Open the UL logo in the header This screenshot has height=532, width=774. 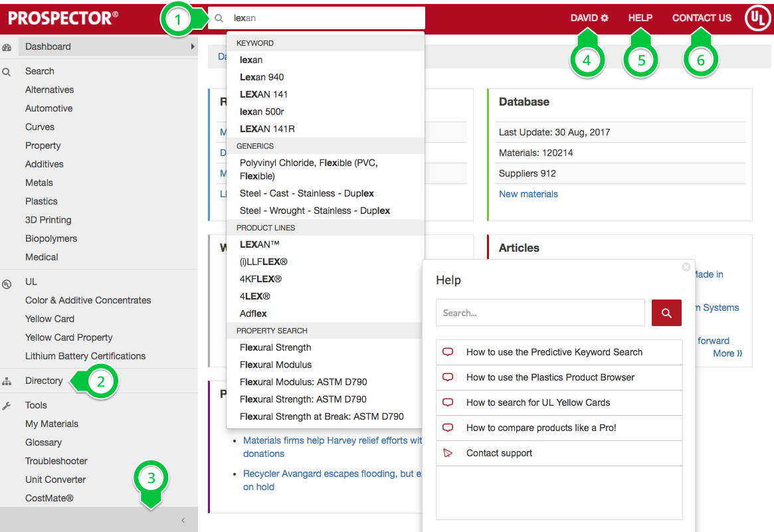[x=757, y=18]
